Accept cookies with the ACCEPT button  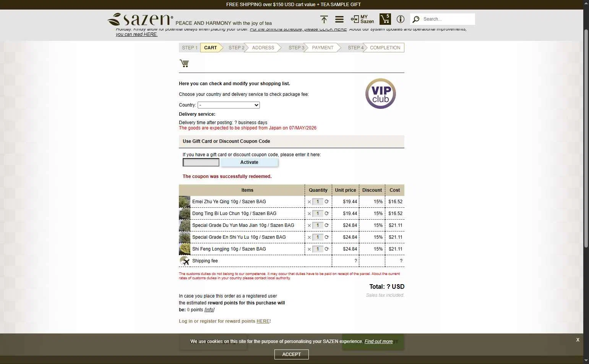pyautogui.click(x=292, y=354)
